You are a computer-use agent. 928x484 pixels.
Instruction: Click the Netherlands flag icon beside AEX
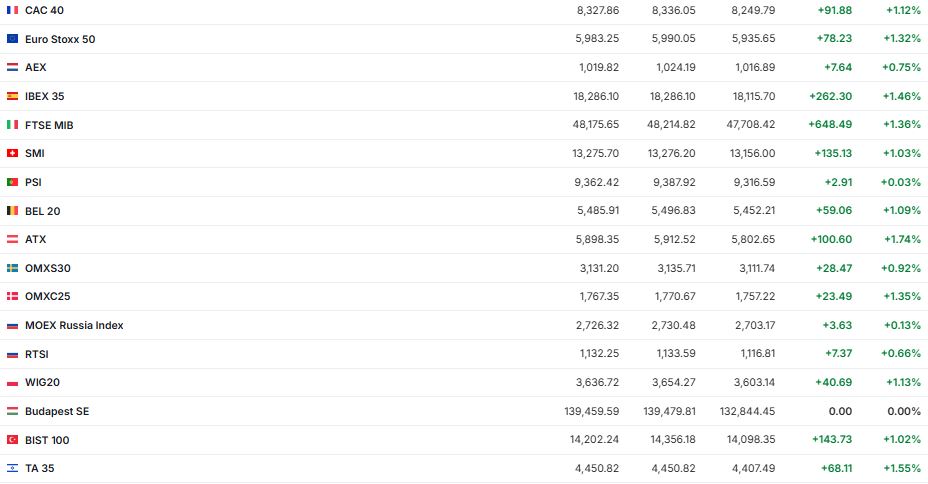[12, 67]
